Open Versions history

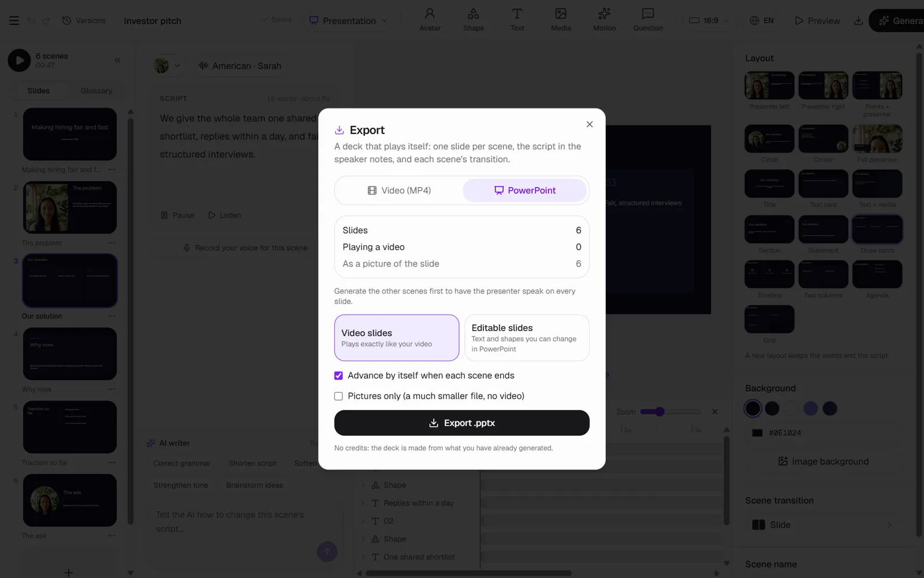pos(84,21)
